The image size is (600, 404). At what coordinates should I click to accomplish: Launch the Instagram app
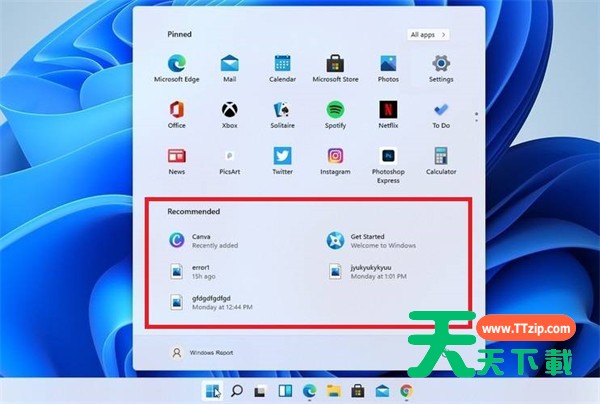(335, 161)
